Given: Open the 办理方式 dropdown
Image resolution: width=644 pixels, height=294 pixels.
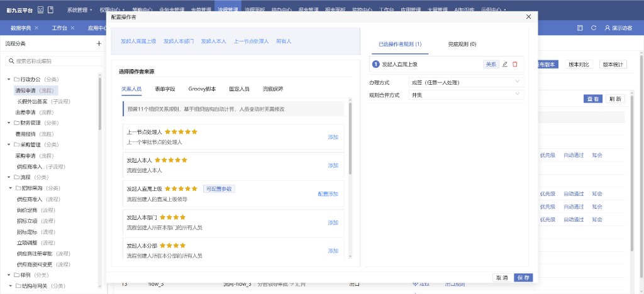Looking at the screenshot, I should tap(466, 82).
